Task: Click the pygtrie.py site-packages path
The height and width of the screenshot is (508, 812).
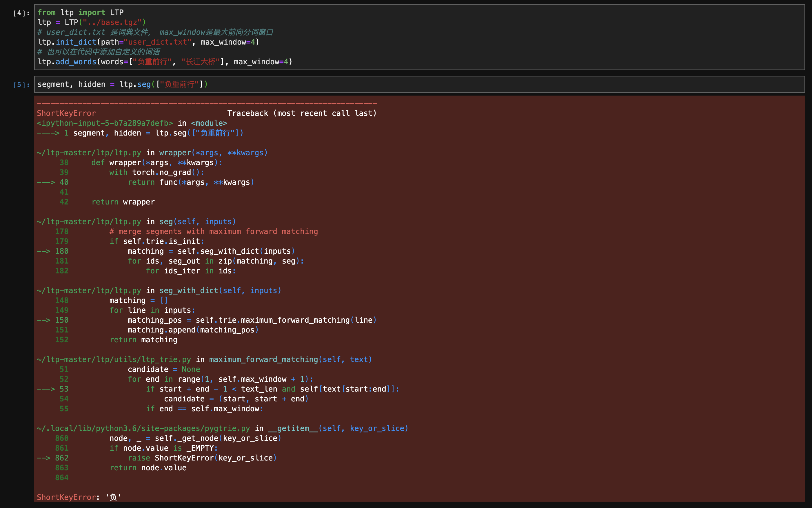Action: coord(143,428)
